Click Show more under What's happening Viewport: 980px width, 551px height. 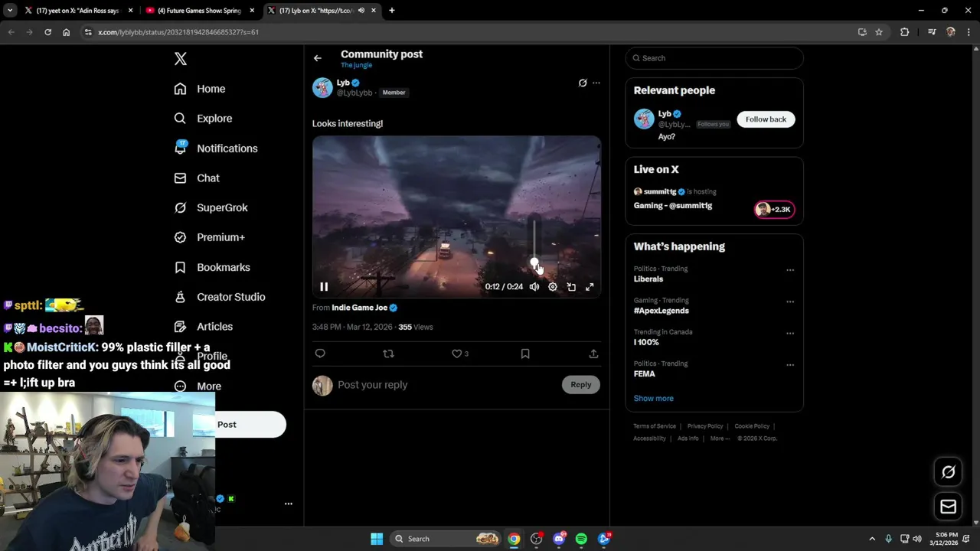[654, 399]
